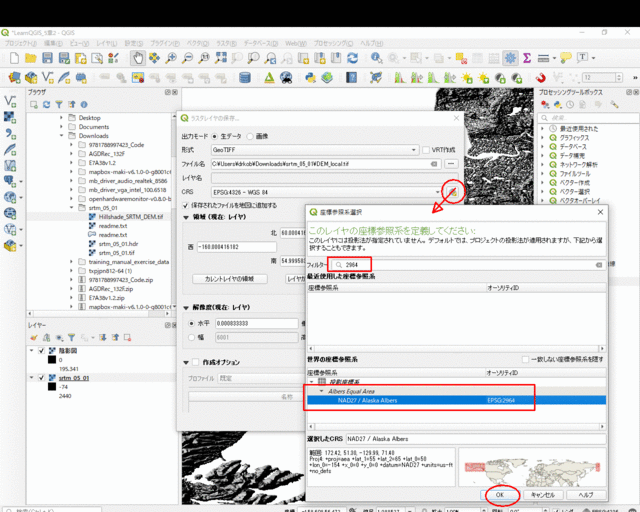Collapse the Downloads folder in Browser
The image size is (640, 512).
pos(62,136)
